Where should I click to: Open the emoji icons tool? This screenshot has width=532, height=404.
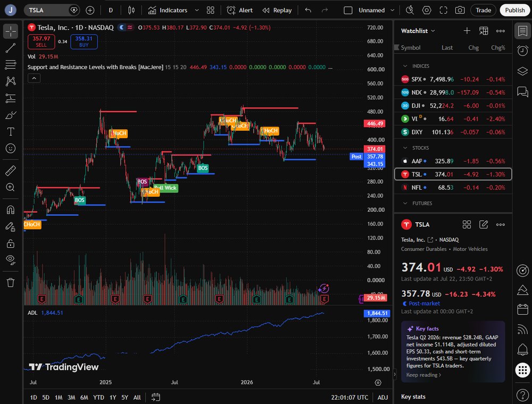11,148
